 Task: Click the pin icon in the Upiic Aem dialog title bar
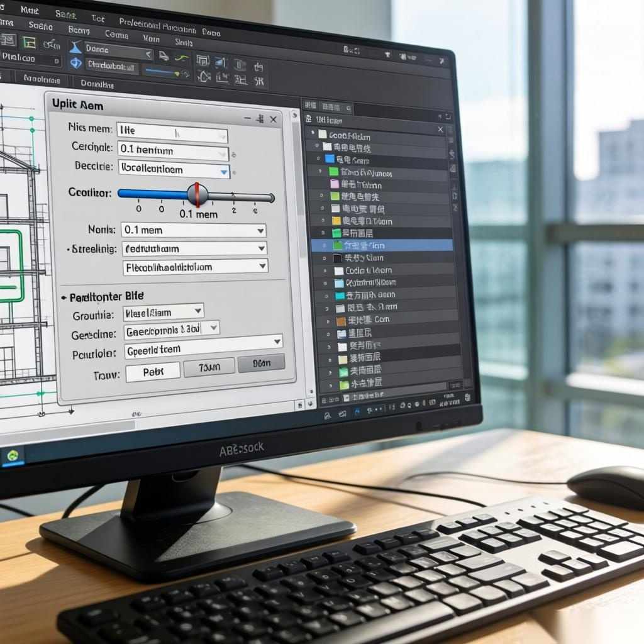point(260,119)
